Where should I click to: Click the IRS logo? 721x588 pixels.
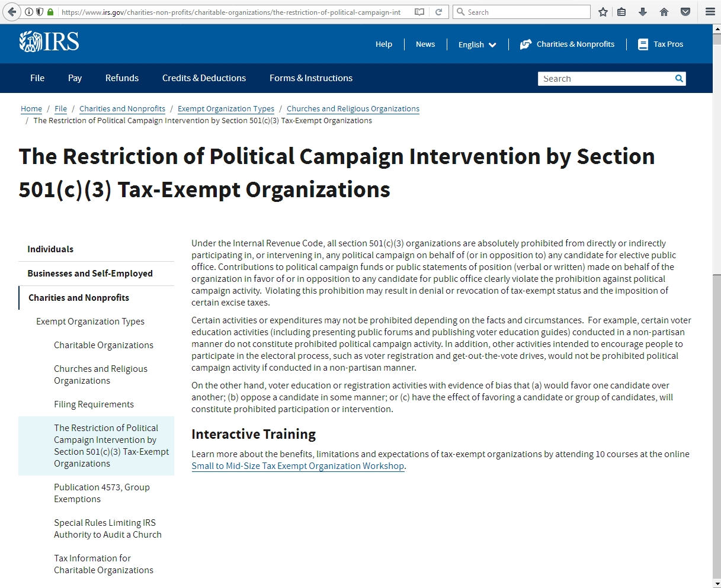49,41
